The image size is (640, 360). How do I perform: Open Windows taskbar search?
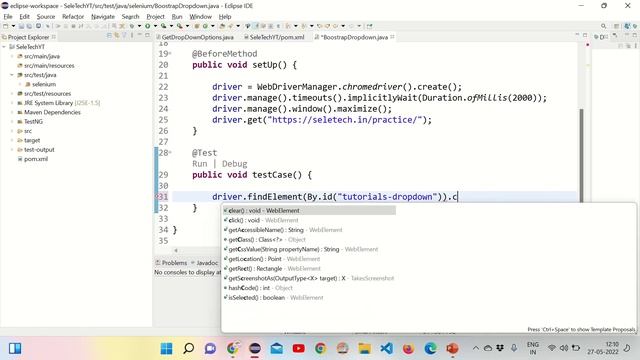click(188, 349)
